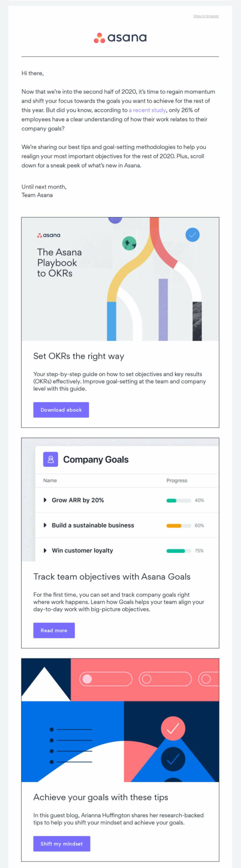The height and width of the screenshot is (868, 241).
Task: Open the a recent study link
Action: tap(147, 110)
